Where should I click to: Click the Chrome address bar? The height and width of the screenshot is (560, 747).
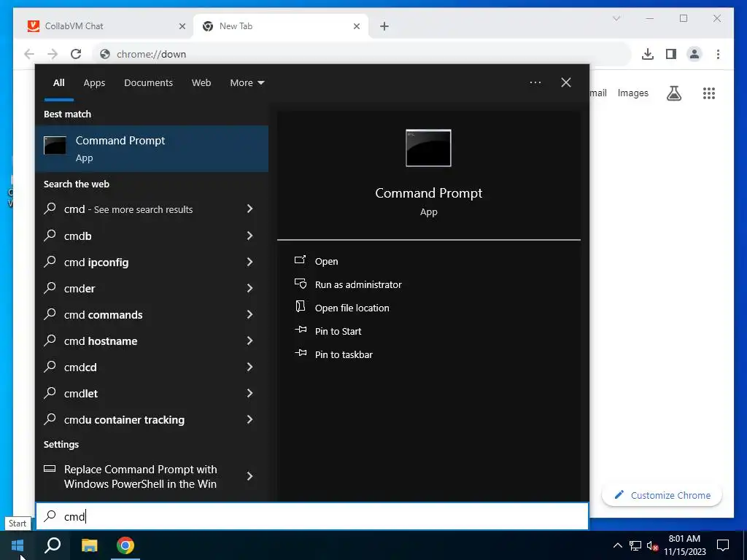(362, 54)
